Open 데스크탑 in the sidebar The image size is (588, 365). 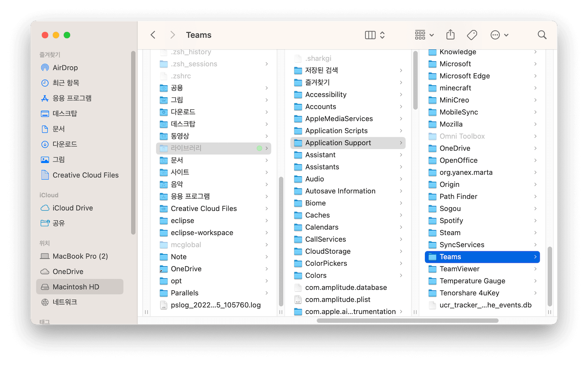pyautogui.click(x=80, y=113)
